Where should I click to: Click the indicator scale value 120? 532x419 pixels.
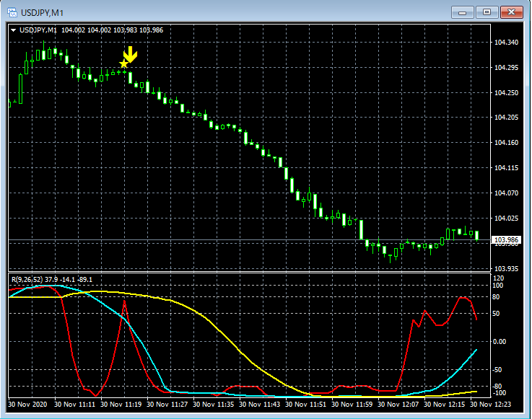497,278
